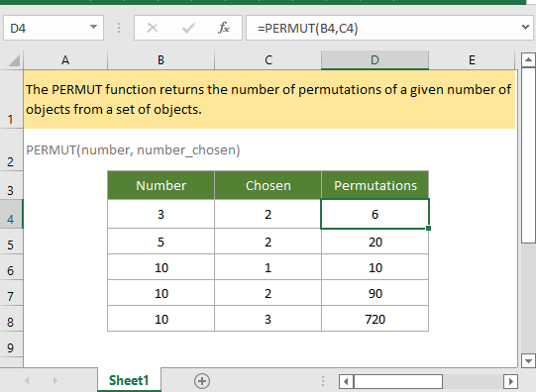Viewport: 536px width, 392px height.
Task: Select row 1 header
Action: point(11,99)
